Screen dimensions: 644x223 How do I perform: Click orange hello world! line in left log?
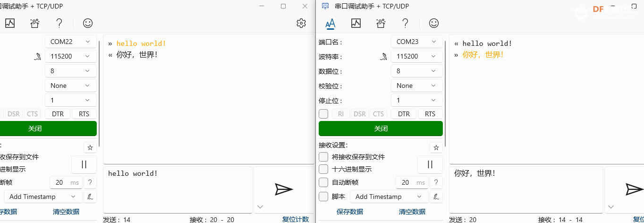pos(141,43)
